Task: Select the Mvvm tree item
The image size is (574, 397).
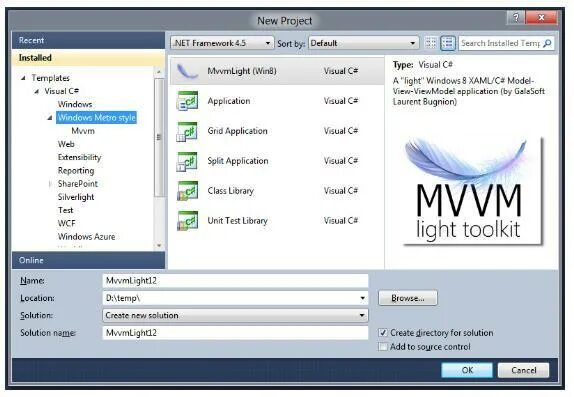Action: pos(83,131)
